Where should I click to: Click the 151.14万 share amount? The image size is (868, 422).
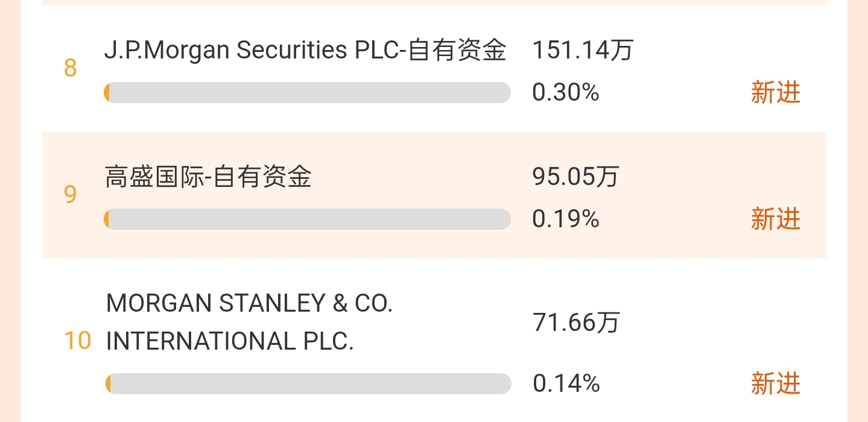click(x=582, y=50)
